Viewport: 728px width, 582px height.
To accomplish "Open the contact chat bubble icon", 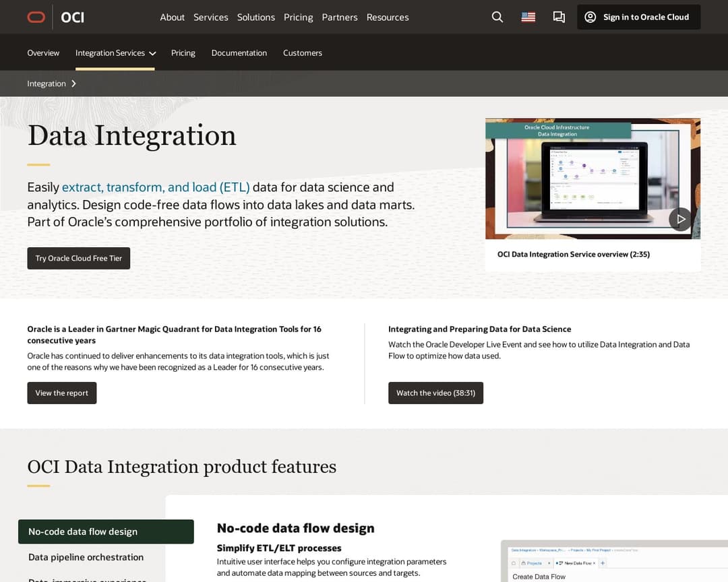I will coord(559,17).
